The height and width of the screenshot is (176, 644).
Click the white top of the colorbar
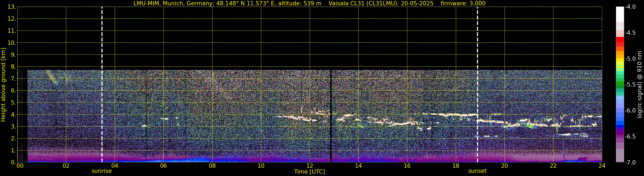pos(620,14)
